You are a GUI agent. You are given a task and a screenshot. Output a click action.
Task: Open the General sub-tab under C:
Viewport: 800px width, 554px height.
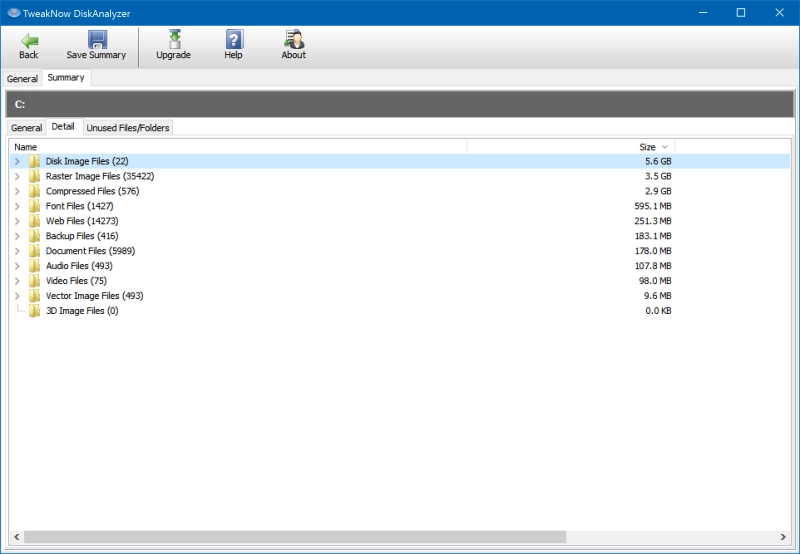(x=27, y=128)
